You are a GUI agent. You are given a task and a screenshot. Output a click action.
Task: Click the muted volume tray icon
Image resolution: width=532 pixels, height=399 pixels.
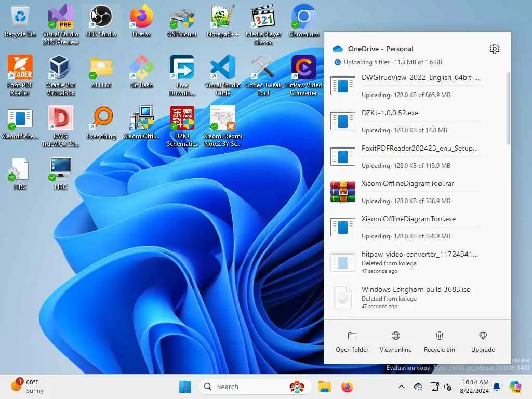click(448, 387)
